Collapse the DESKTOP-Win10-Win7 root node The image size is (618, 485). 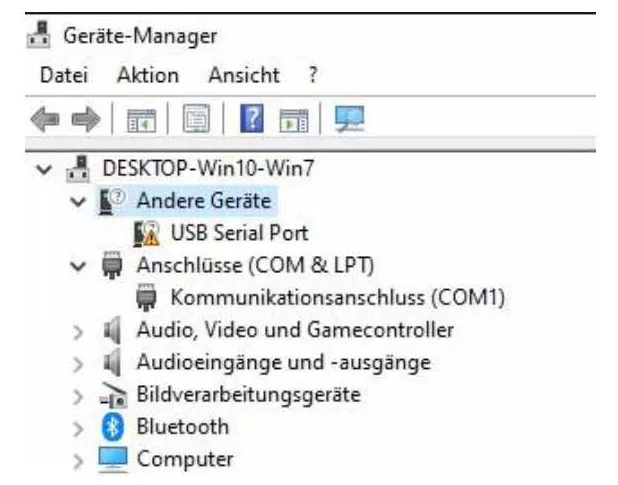click(x=42, y=169)
